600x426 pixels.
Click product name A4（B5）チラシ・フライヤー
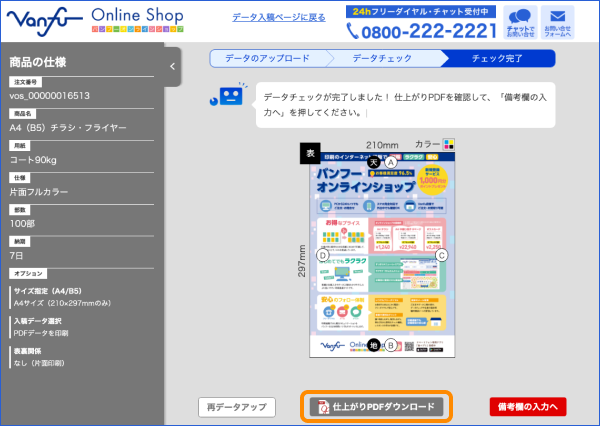[x=68, y=127]
